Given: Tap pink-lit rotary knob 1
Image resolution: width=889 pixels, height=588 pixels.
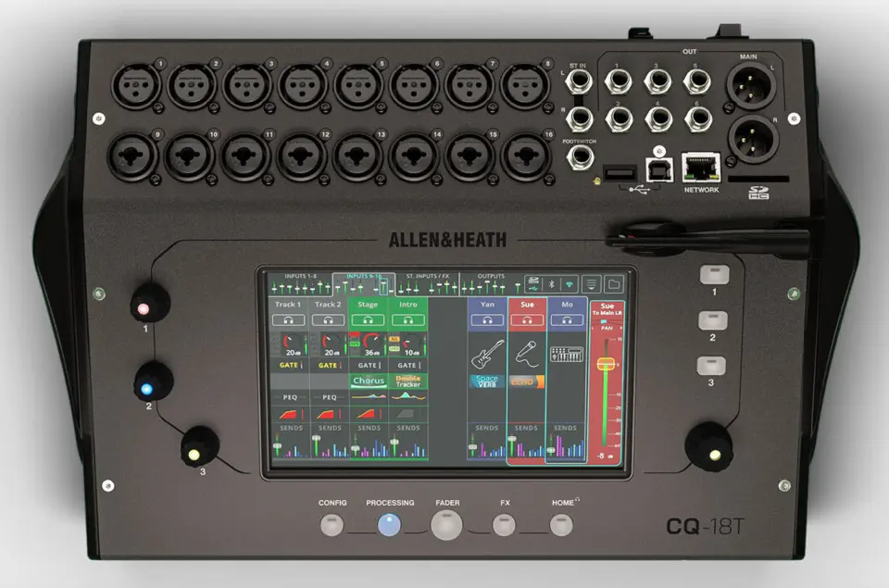Looking at the screenshot, I should tap(150, 304).
